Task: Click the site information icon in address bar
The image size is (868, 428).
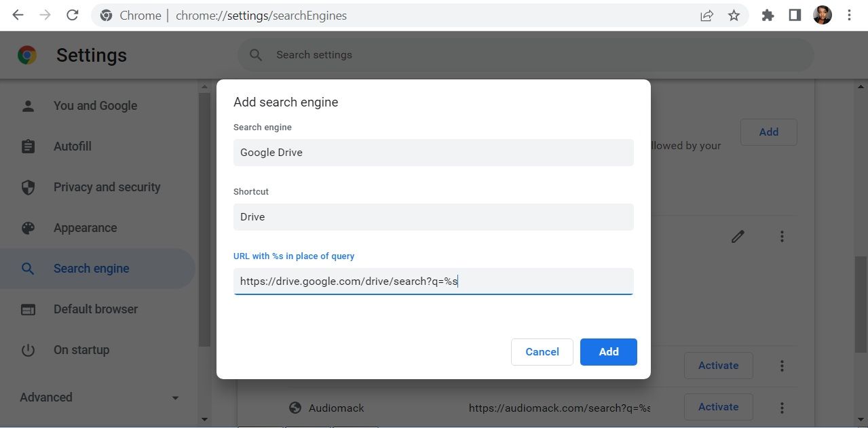Action: (106, 15)
